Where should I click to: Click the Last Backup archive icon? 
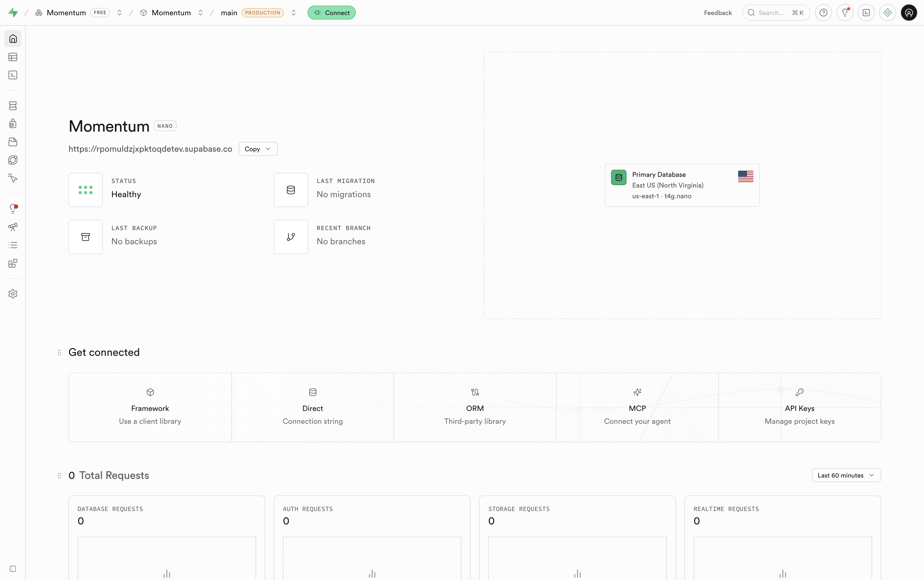[86, 237]
